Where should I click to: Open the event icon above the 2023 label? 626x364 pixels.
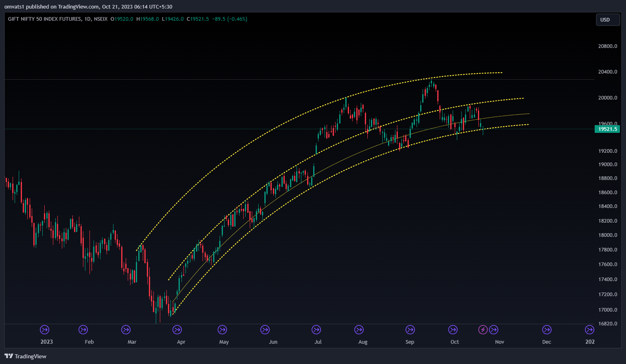click(44, 329)
